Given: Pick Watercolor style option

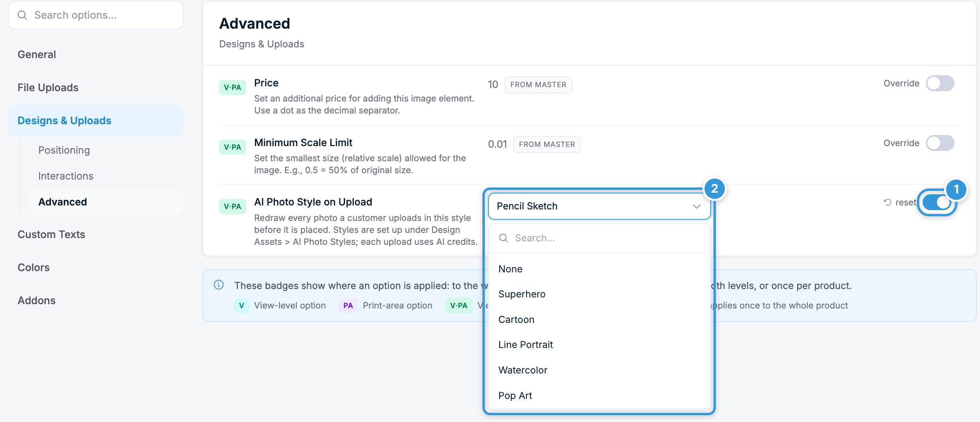Looking at the screenshot, I should coord(599,370).
